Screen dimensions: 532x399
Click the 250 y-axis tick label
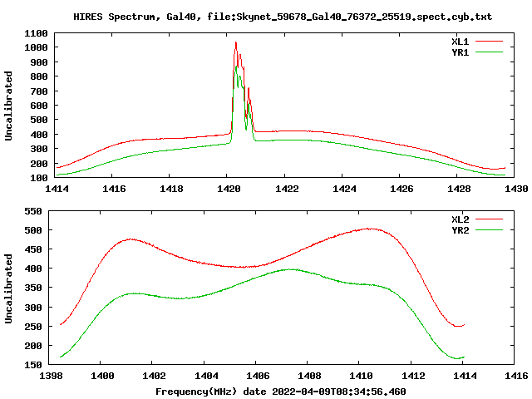[33, 327]
